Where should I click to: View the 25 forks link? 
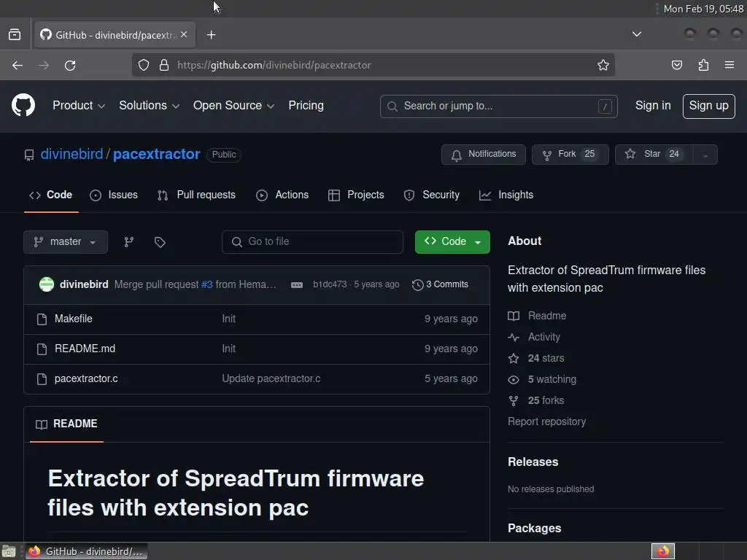536,400
